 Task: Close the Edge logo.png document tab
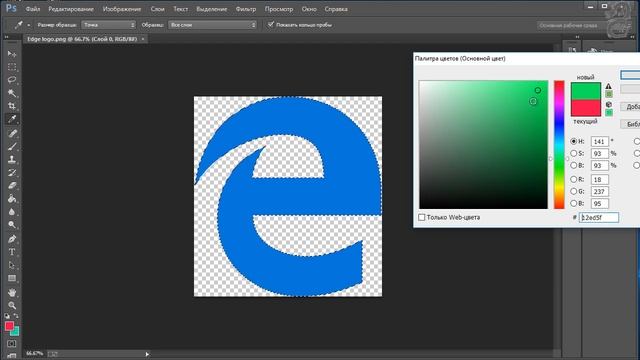coord(143,39)
